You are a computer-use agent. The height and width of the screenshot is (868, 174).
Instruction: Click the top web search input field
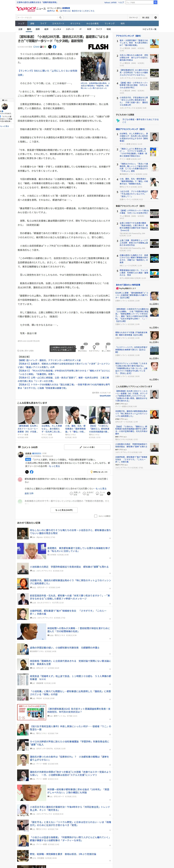point(139,2)
